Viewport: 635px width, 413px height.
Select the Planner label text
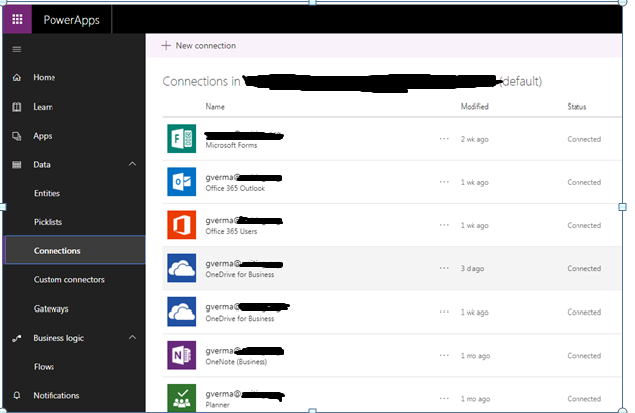coord(217,404)
